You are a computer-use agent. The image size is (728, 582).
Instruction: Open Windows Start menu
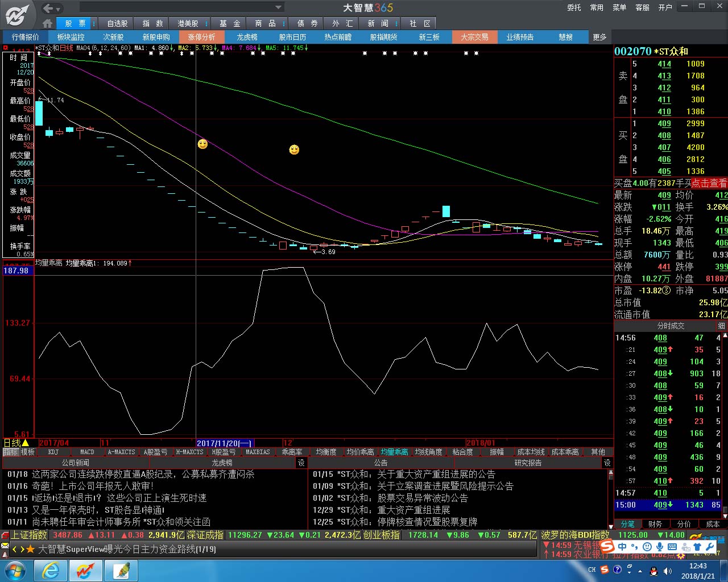(x=15, y=570)
